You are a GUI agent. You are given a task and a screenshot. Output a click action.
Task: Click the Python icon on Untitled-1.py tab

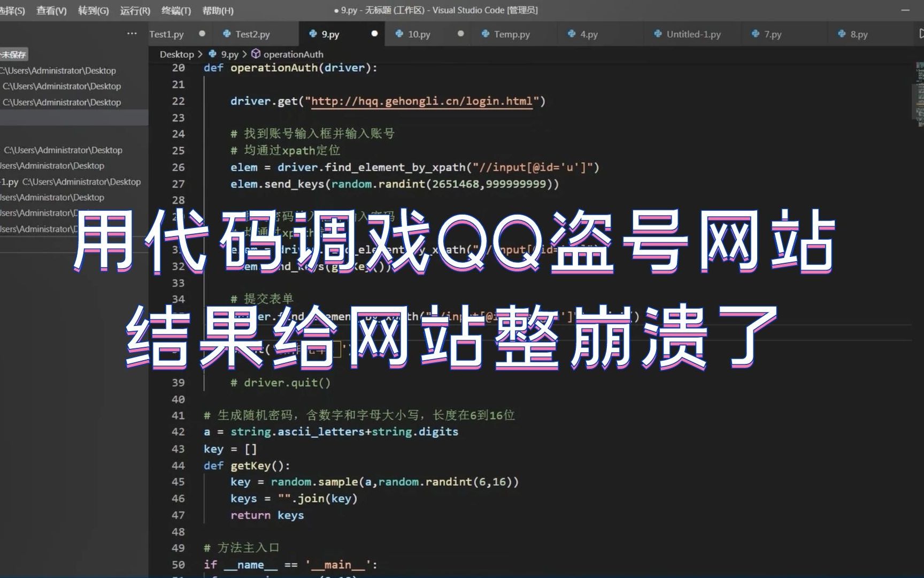click(x=658, y=34)
